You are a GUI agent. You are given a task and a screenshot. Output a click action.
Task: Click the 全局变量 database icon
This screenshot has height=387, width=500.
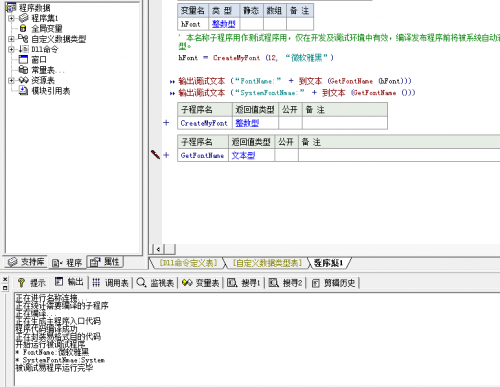[23, 28]
